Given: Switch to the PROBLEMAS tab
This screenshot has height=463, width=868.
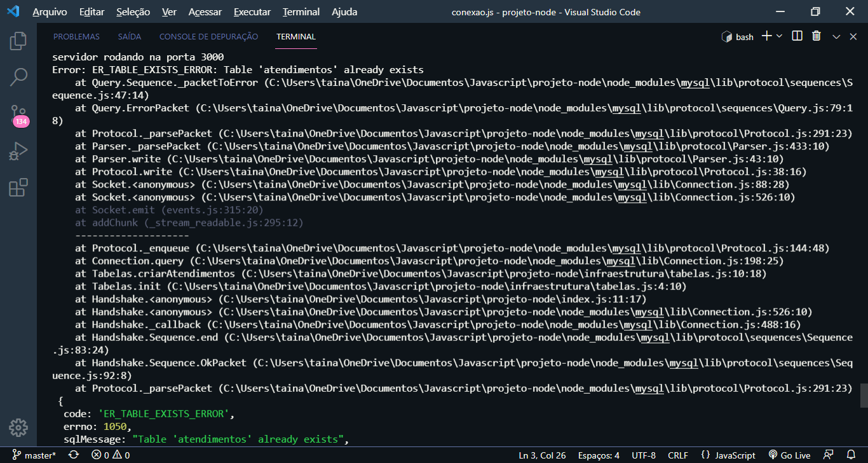Looking at the screenshot, I should pos(76,37).
